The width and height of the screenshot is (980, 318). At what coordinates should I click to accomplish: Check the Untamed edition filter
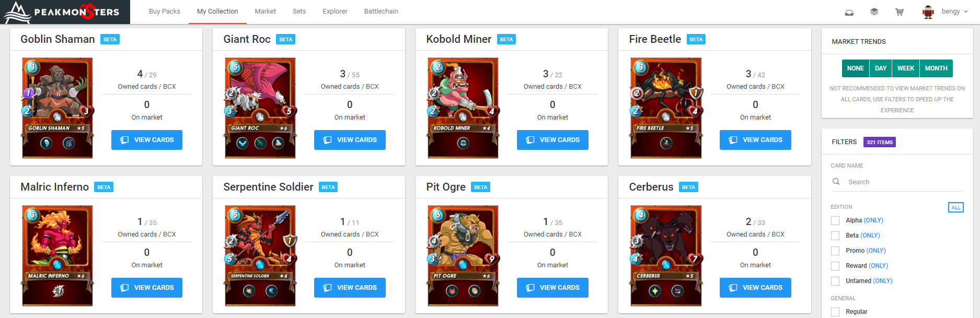point(835,281)
